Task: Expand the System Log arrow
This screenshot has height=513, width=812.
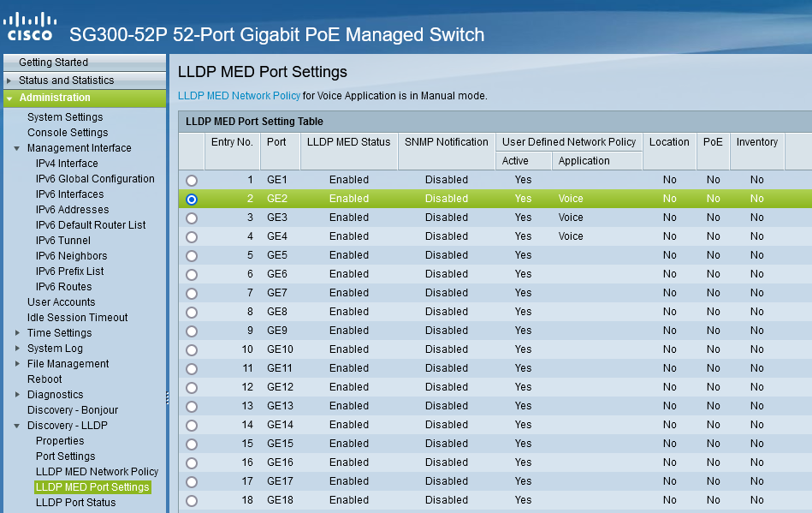Action: 17,349
